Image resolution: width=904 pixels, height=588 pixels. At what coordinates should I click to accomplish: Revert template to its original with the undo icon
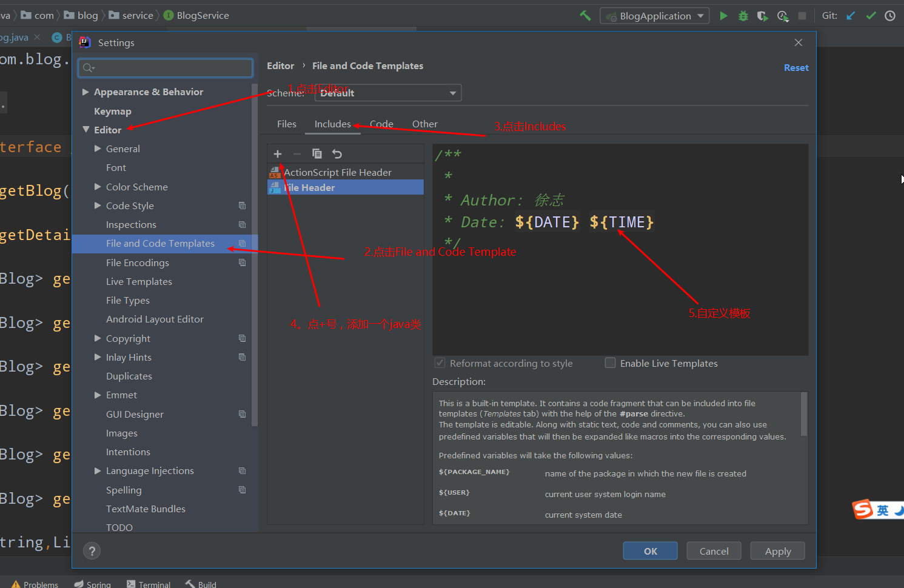pyautogui.click(x=337, y=154)
